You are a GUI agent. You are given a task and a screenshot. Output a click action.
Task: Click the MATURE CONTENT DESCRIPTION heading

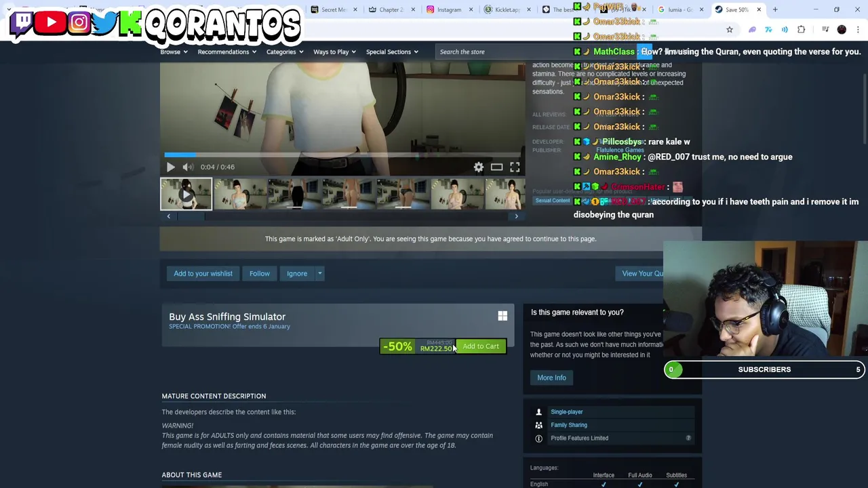tap(214, 396)
